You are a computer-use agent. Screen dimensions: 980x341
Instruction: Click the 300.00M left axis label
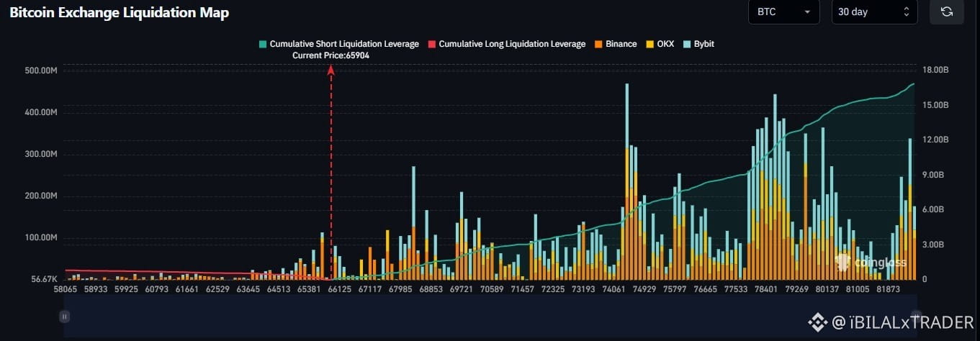pyautogui.click(x=40, y=155)
